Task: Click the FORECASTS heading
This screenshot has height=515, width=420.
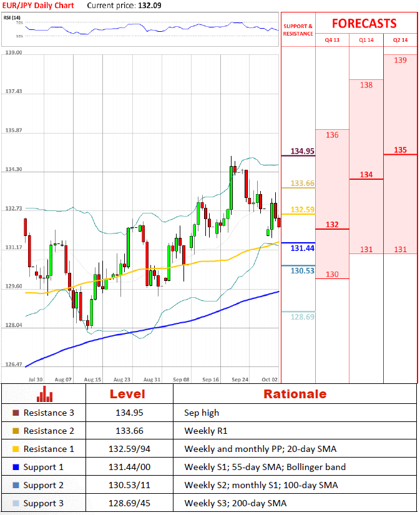Action: 364,24
